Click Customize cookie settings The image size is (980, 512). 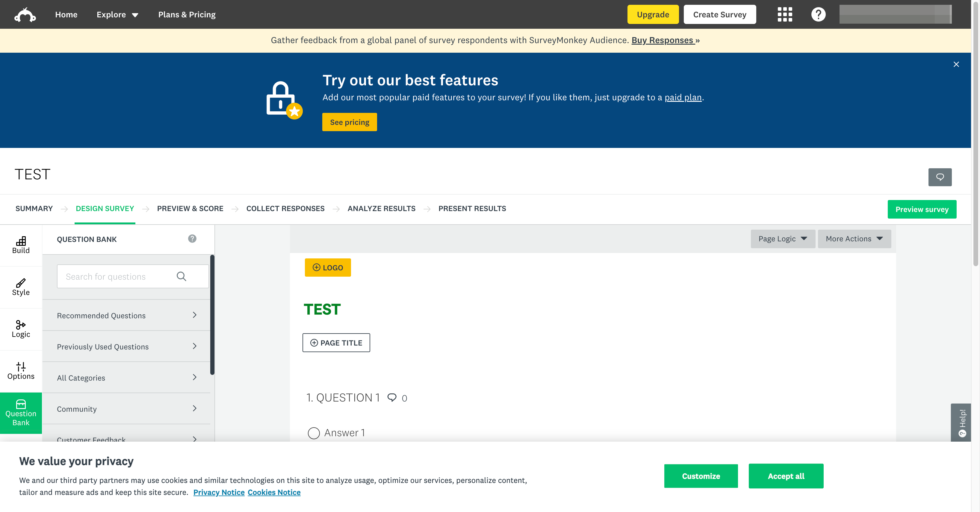click(x=701, y=476)
